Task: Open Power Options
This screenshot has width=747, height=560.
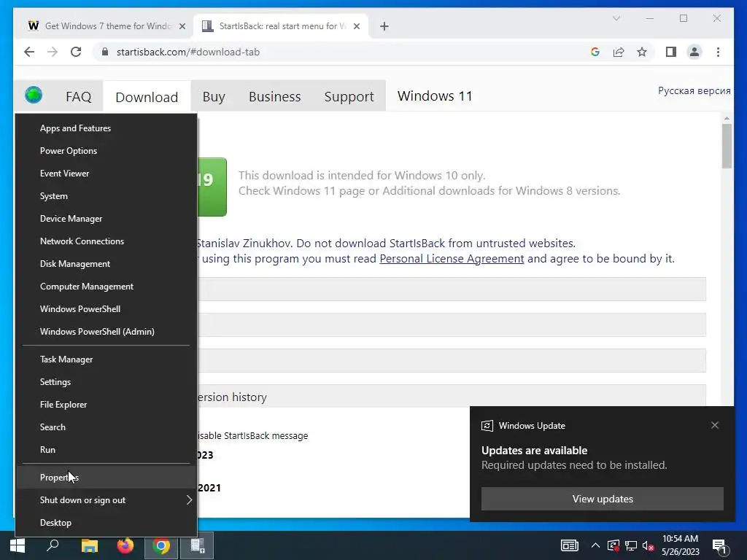Action: (x=107, y=150)
